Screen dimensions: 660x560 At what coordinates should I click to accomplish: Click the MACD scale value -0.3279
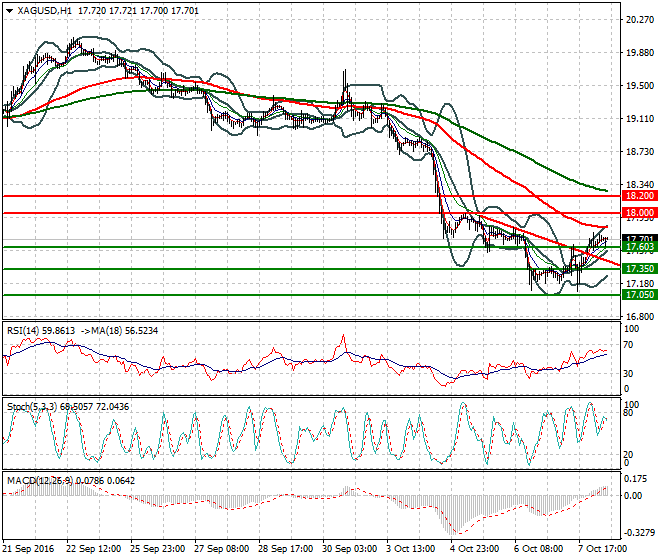[x=639, y=533]
